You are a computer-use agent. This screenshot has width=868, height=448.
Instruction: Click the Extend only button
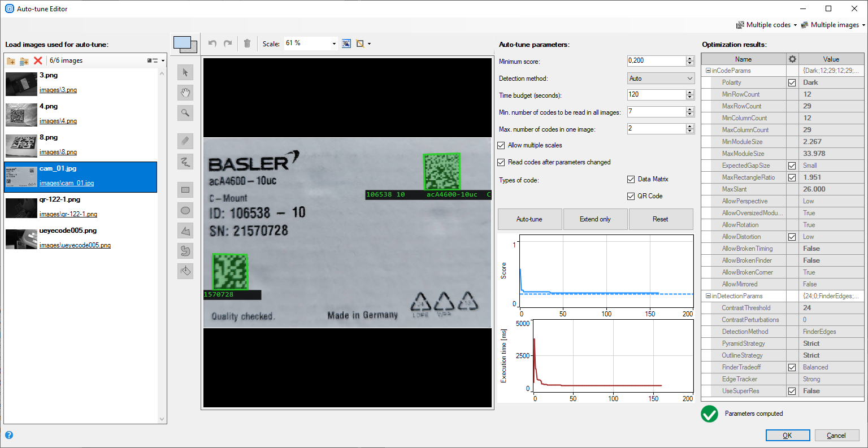[595, 219]
